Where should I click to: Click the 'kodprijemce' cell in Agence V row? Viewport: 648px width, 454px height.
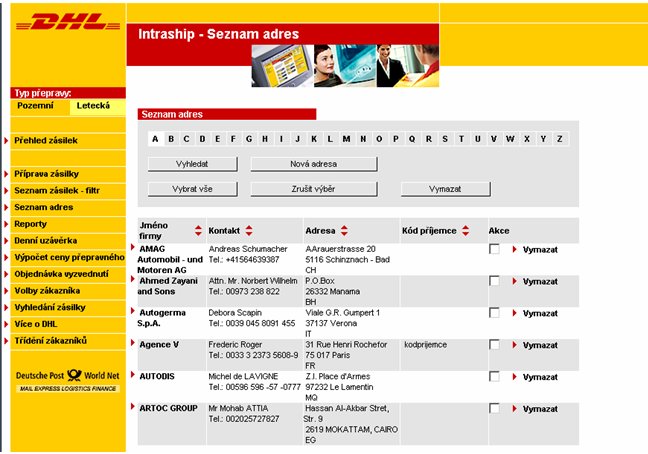pos(425,345)
